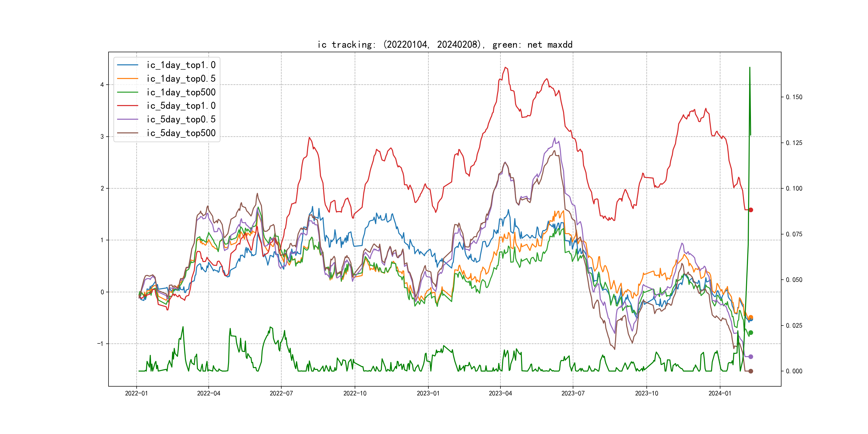Click the red line swatch in legend

coord(127,106)
